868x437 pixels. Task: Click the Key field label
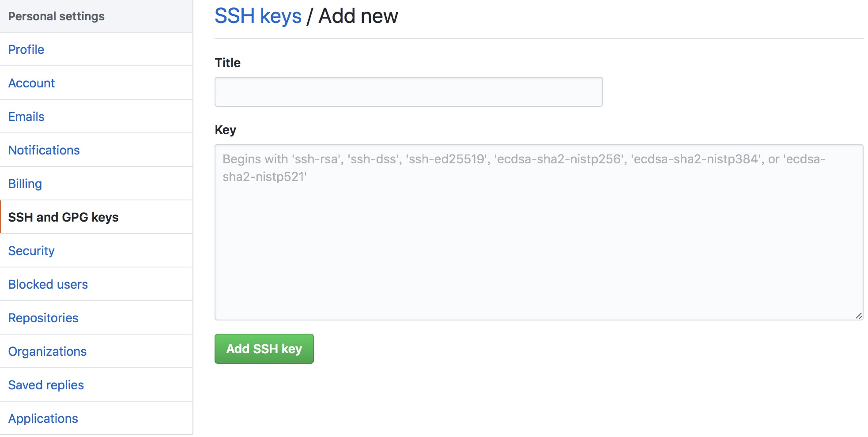pos(225,130)
